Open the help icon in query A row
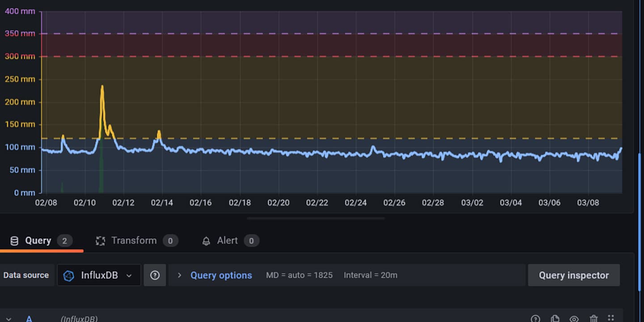 point(535,318)
